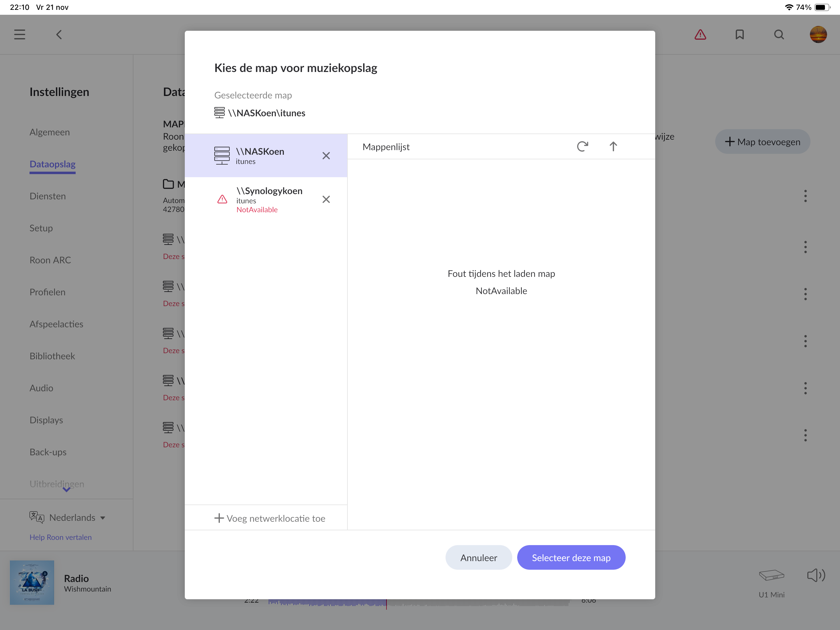Click Selecteer deze map button
This screenshot has width=840, height=630.
[571, 557]
